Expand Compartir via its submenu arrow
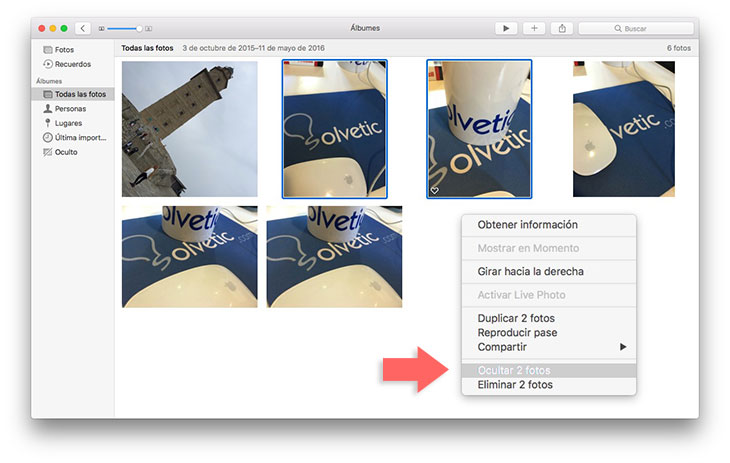The image size is (730, 463). (623, 347)
